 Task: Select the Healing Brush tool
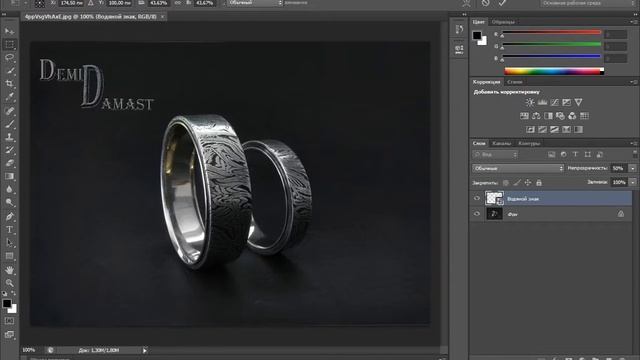[x=9, y=111]
